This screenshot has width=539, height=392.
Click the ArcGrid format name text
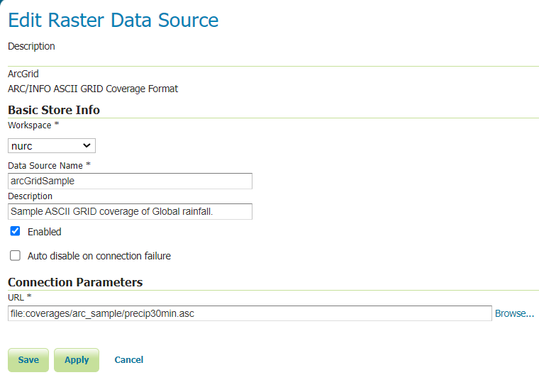(23, 74)
